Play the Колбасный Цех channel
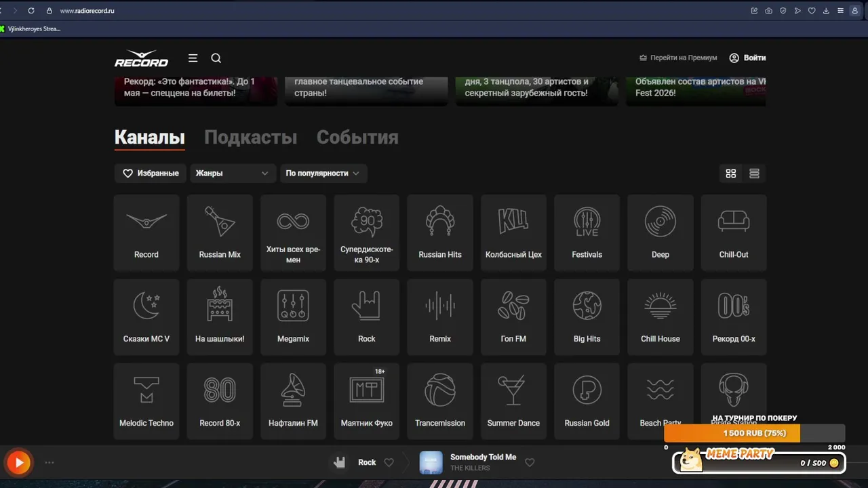The image size is (868, 488). click(513, 233)
